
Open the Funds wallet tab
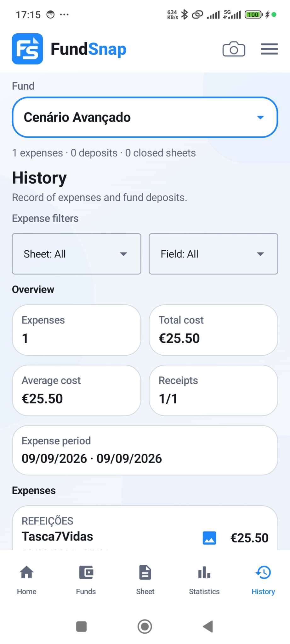tap(86, 580)
